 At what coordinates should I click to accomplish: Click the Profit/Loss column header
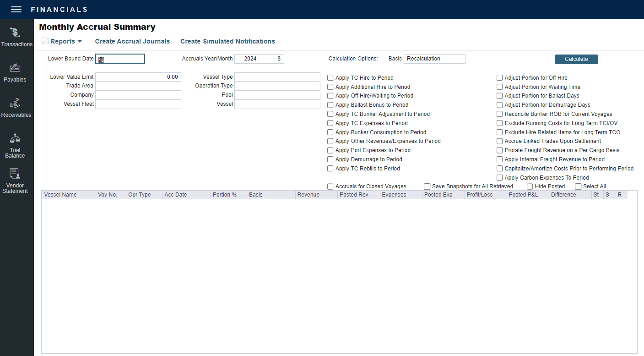point(486,195)
